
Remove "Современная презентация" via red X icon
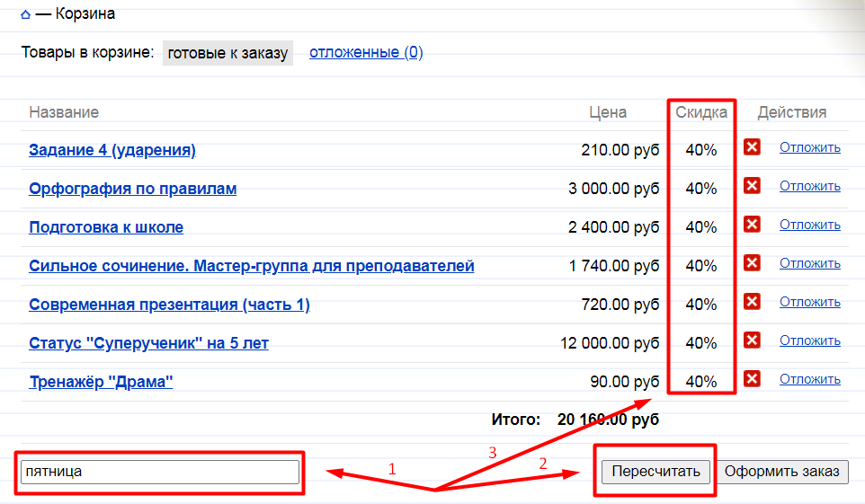(x=753, y=302)
